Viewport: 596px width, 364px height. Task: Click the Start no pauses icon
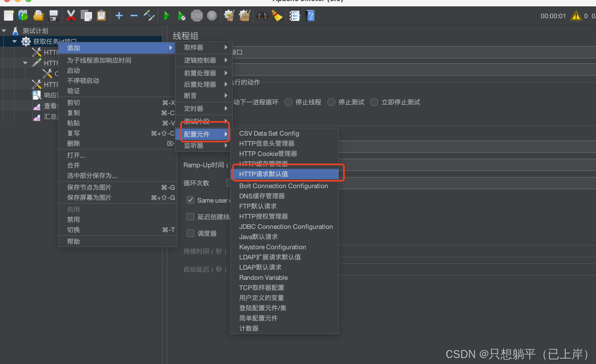pos(182,16)
